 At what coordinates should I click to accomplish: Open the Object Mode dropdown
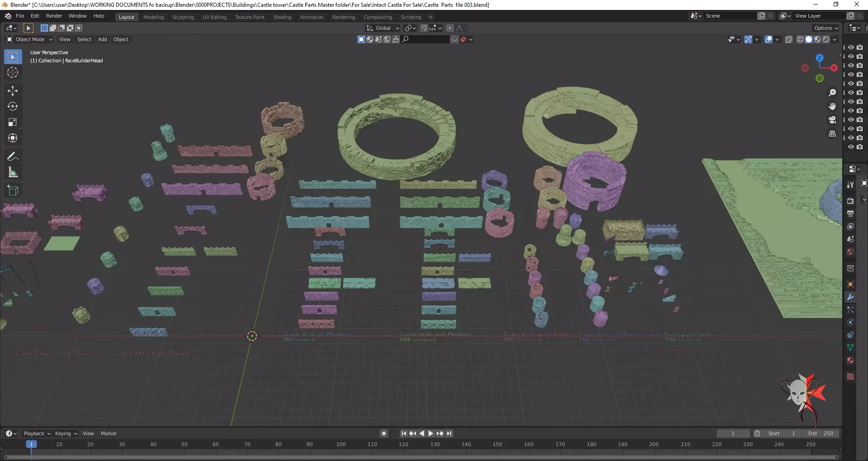[x=29, y=39]
